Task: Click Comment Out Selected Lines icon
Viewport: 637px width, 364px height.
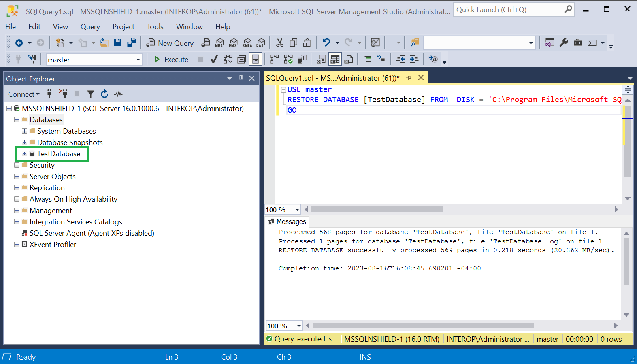Action: [368, 60]
